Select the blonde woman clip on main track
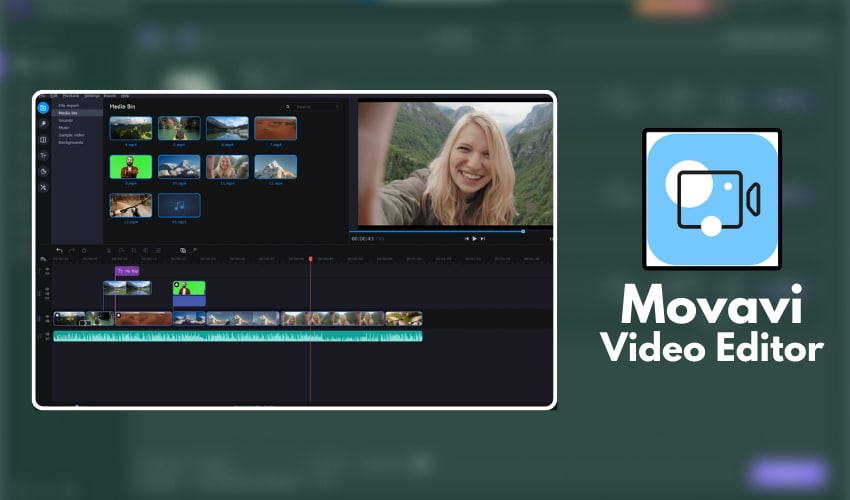 point(332,318)
